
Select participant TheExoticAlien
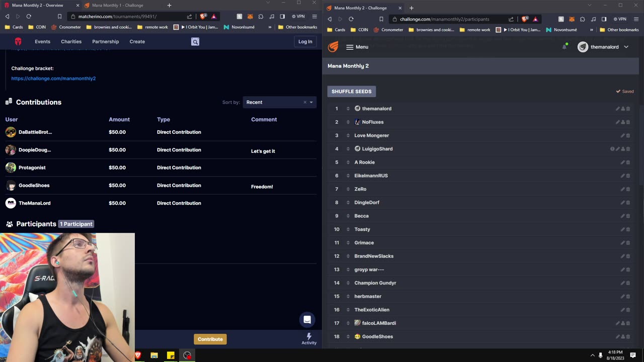click(372, 310)
